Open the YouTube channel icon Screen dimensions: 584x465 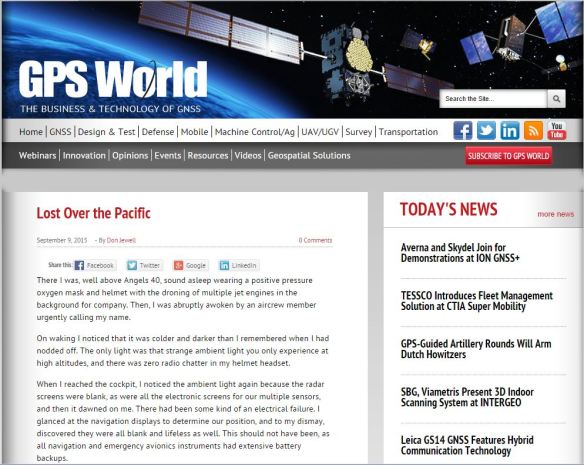pos(556,131)
